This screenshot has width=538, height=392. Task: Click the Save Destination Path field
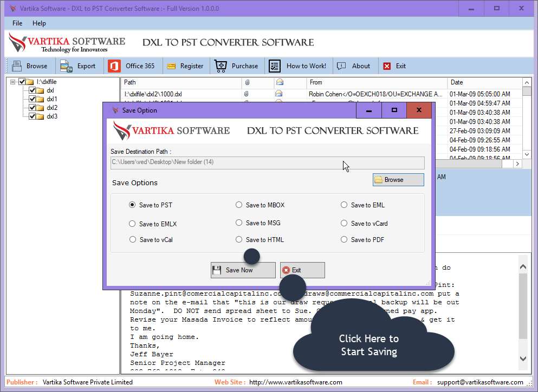[x=267, y=162]
